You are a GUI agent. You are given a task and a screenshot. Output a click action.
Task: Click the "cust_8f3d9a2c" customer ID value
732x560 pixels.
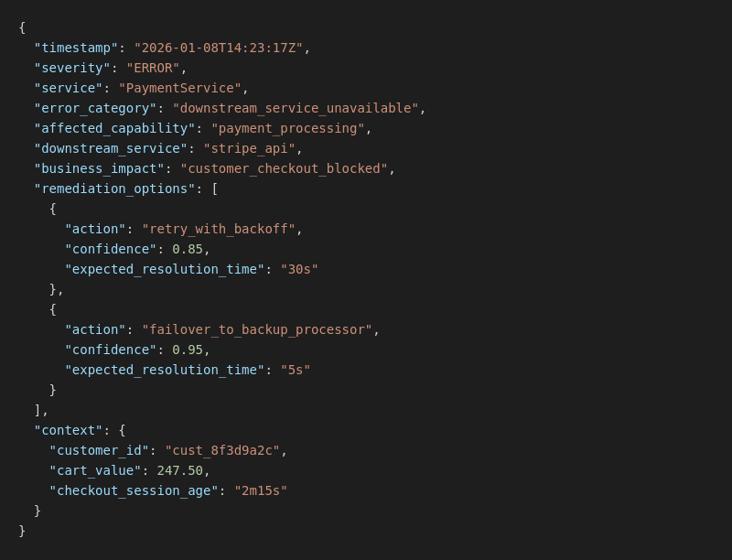(222, 450)
